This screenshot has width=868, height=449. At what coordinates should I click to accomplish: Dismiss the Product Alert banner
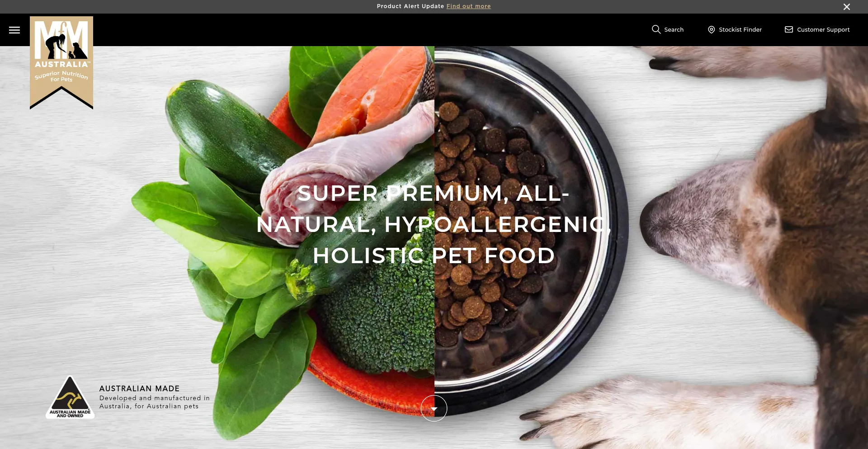click(847, 7)
